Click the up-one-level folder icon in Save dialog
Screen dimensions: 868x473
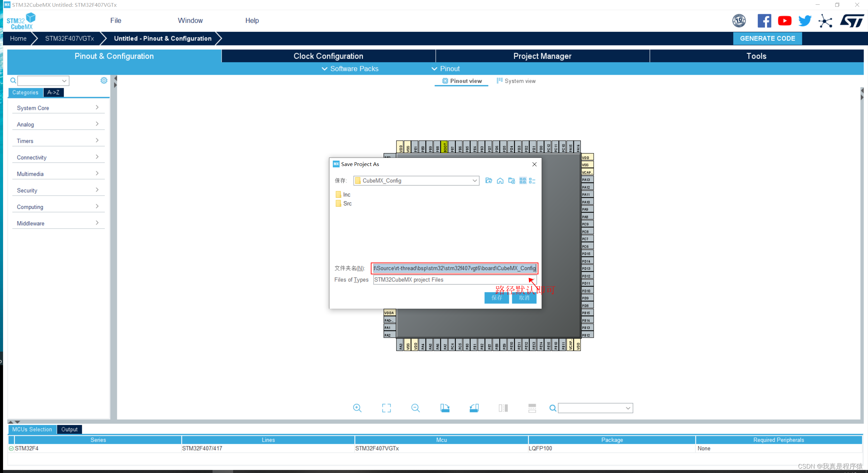tap(489, 181)
